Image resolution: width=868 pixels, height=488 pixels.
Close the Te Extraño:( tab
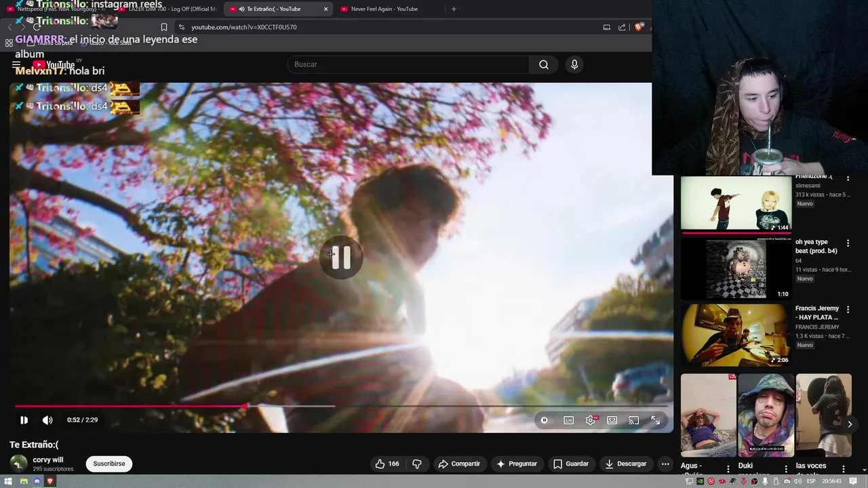coord(325,9)
